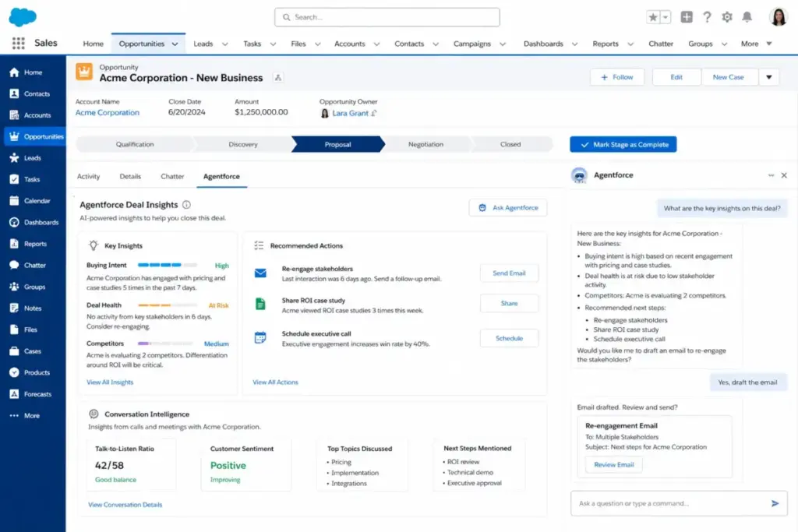Image resolution: width=798 pixels, height=532 pixels.
Task: Open the App Launcher grid icon
Action: (x=19, y=44)
